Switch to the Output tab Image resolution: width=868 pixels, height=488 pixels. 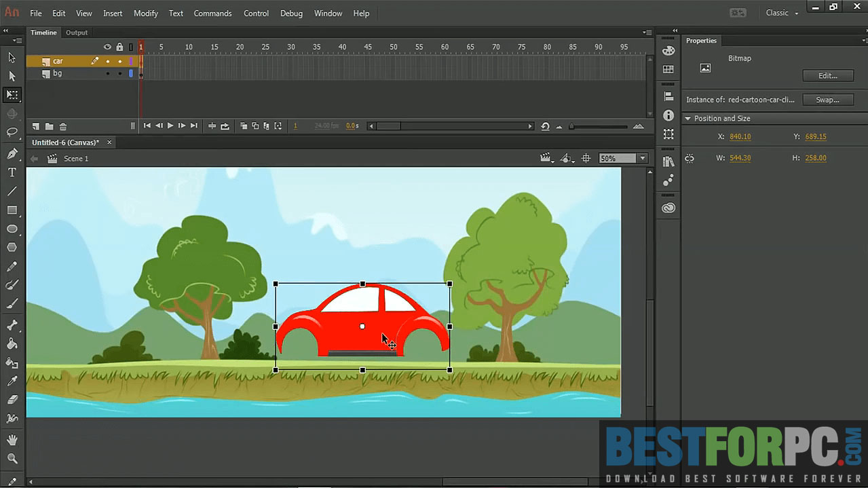coord(77,33)
